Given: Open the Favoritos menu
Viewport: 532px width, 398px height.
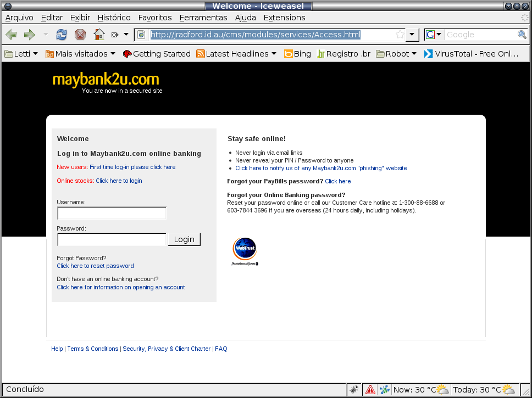Looking at the screenshot, I should tap(155, 18).
